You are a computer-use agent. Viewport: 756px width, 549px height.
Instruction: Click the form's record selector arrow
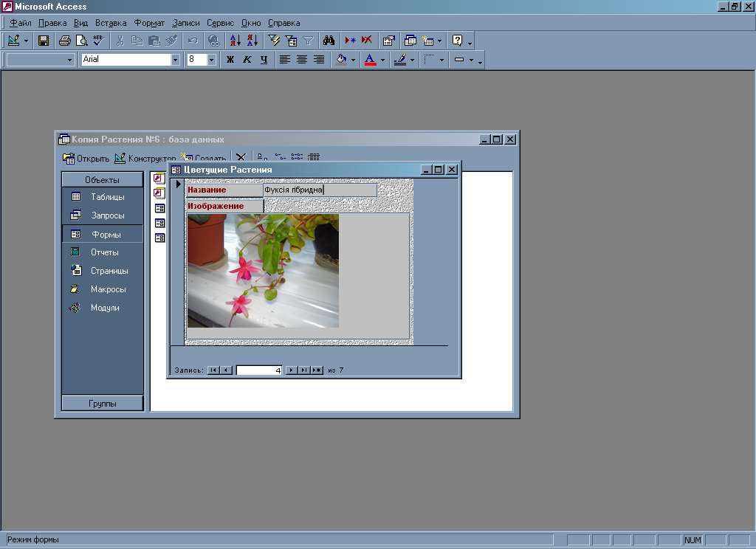(x=178, y=184)
